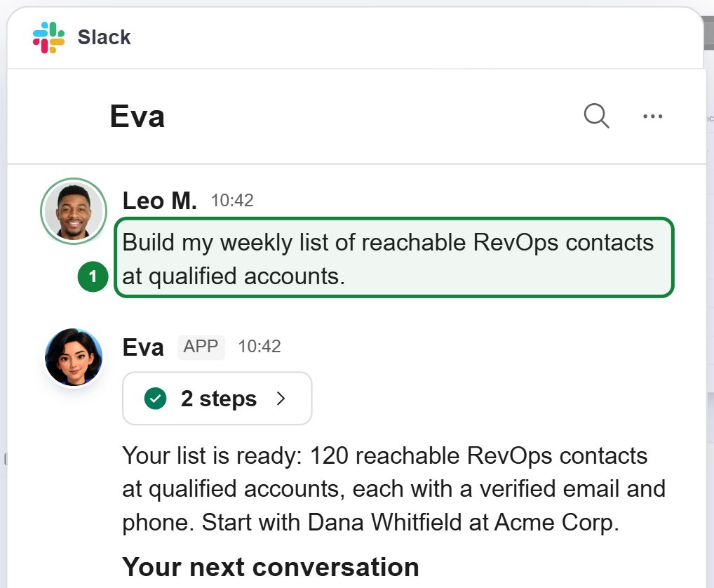Screen dimensions: 714x588
Task: Click Eva's reply starting 'Your list is ready'
Action: [394, 488]
